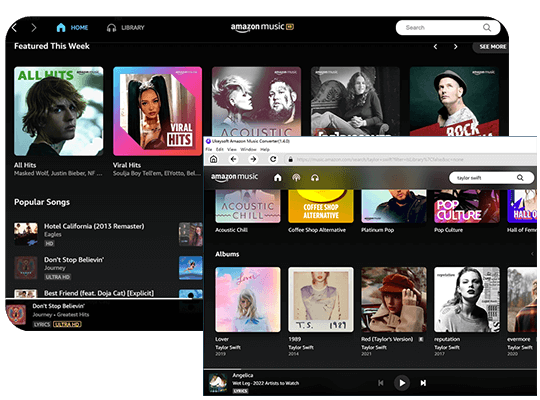Open File menu in Ukeysoft converter
Screen dimensions: 540x400
click(209, 149)
